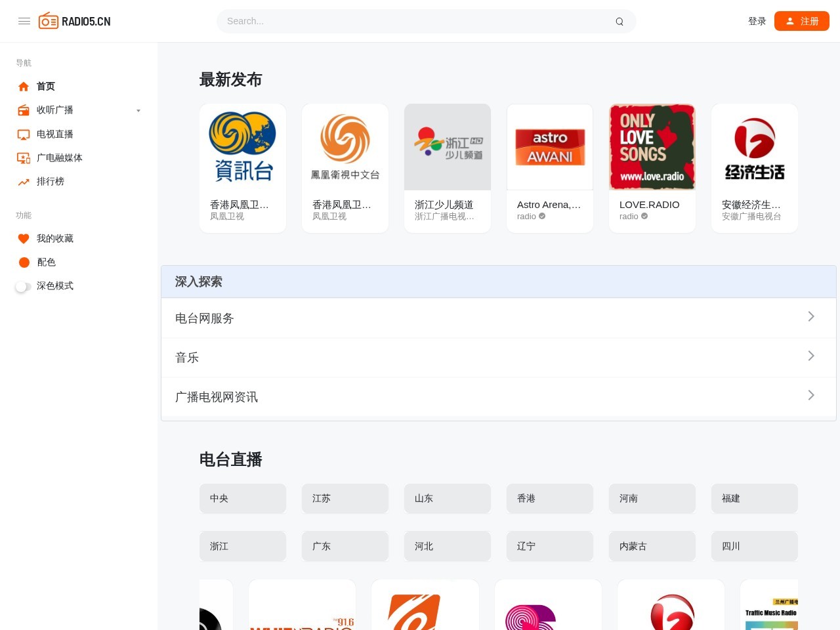Viewport: 840px width, 630px height.
Task: Open the 浙江少儿频道 thumbnail
Action: click(448, 147)
